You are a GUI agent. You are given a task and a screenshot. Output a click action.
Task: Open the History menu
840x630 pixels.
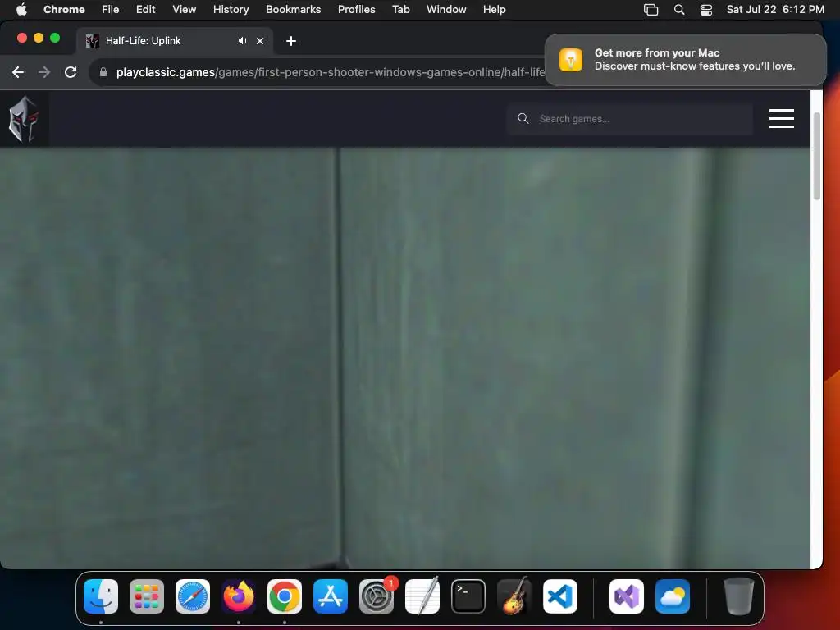231,9
